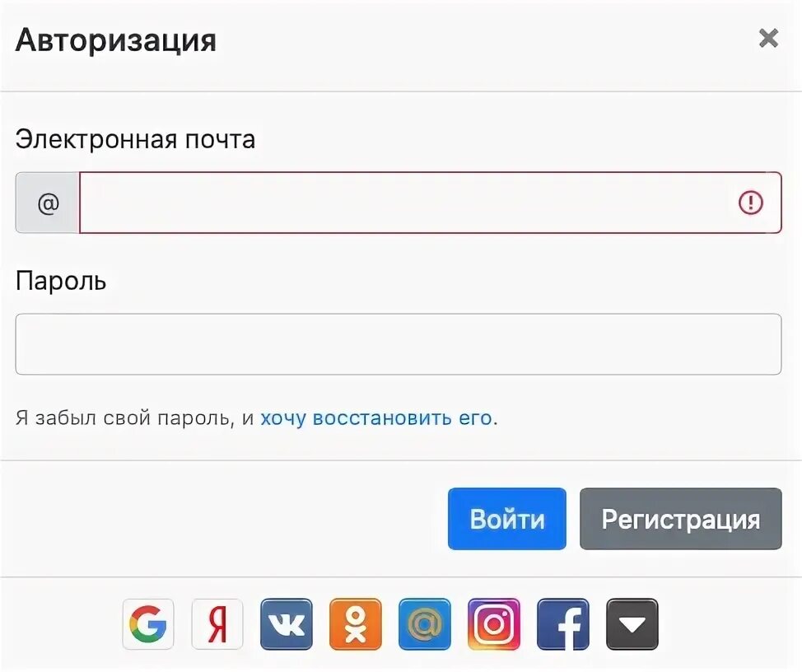Viewport: 802px width, 672px height.
Task: Open the хочу восстановить его link
Action: 376,418
